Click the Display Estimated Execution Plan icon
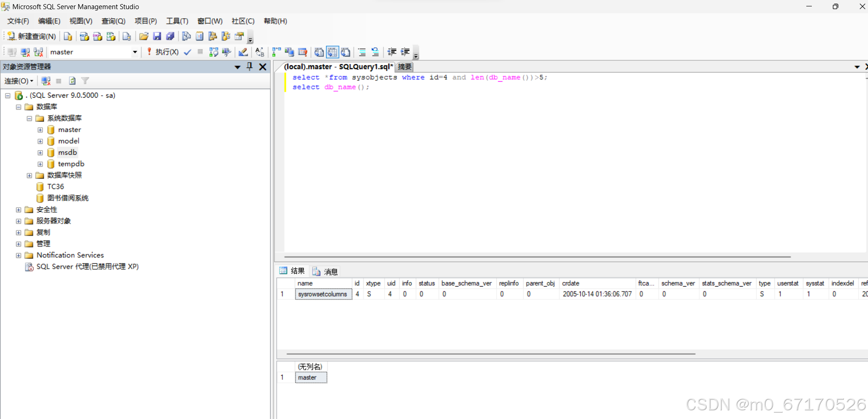 click(213, 52)
